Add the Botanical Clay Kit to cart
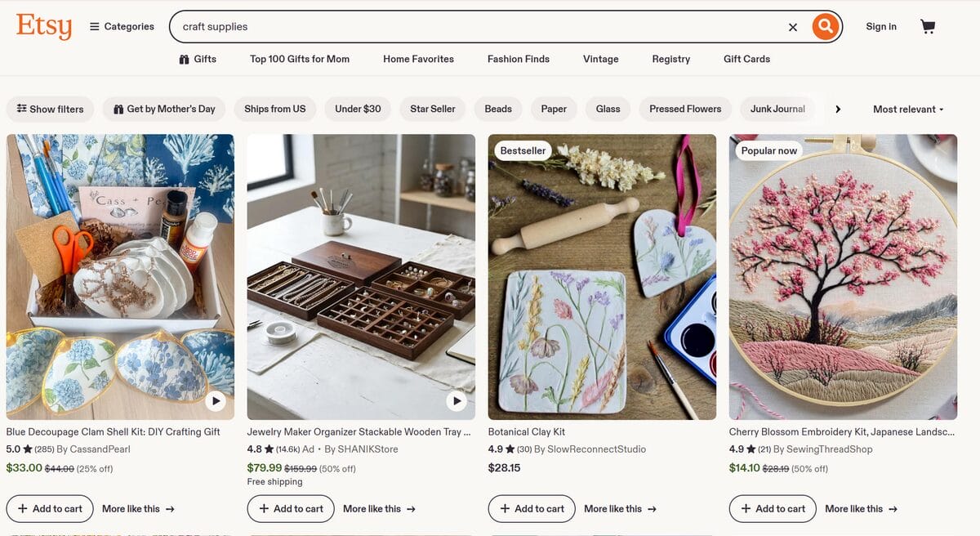The width and height of the screenshot is (980, 536). tap(531, 508)
